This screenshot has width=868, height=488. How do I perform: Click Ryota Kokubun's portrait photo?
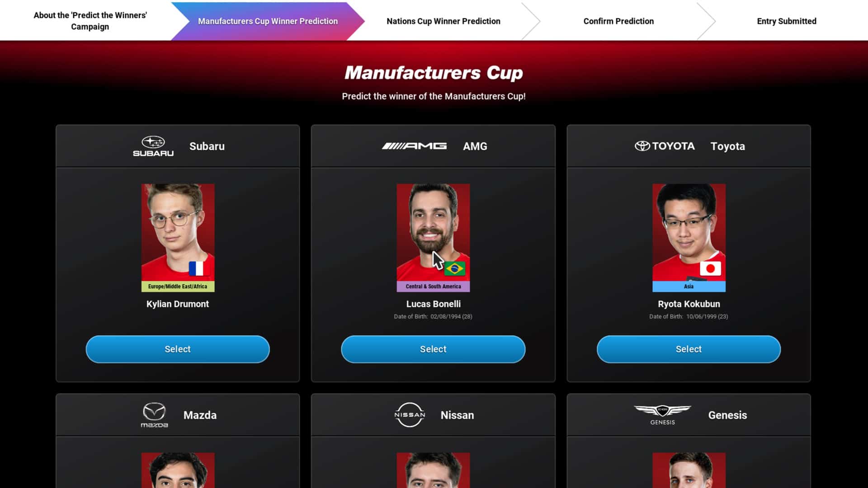(x=689, y=237)
